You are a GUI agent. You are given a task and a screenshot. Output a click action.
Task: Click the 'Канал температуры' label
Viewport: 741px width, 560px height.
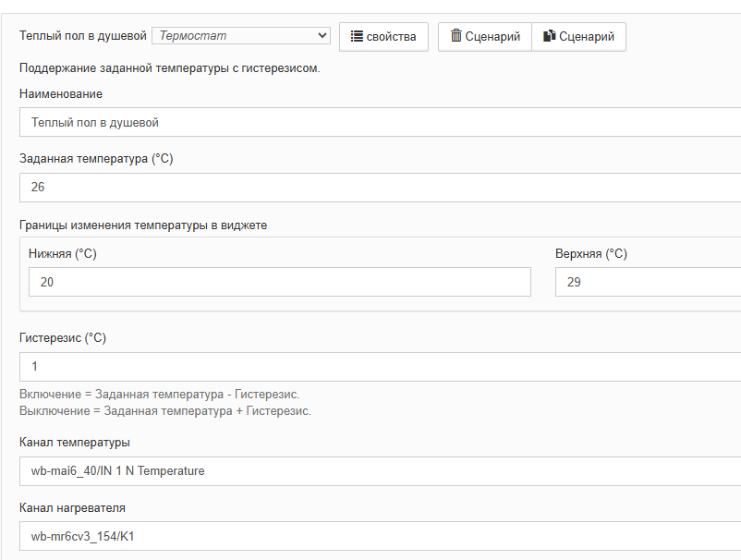click(x=75, y=442)
